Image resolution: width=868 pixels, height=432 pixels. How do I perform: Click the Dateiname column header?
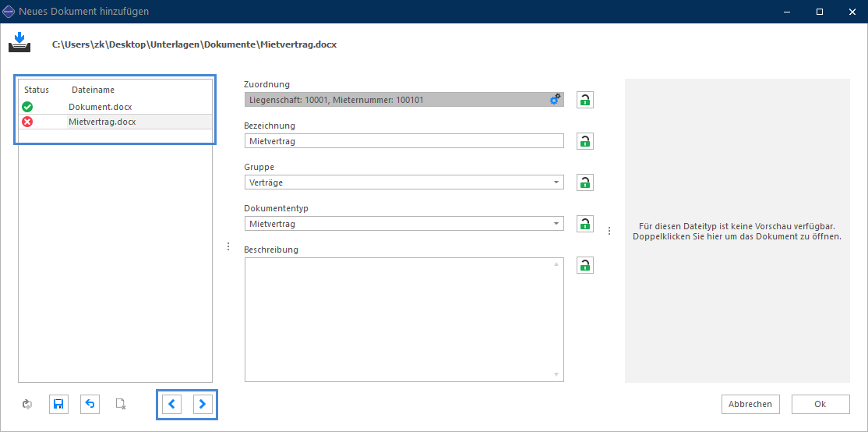point(93,89)
